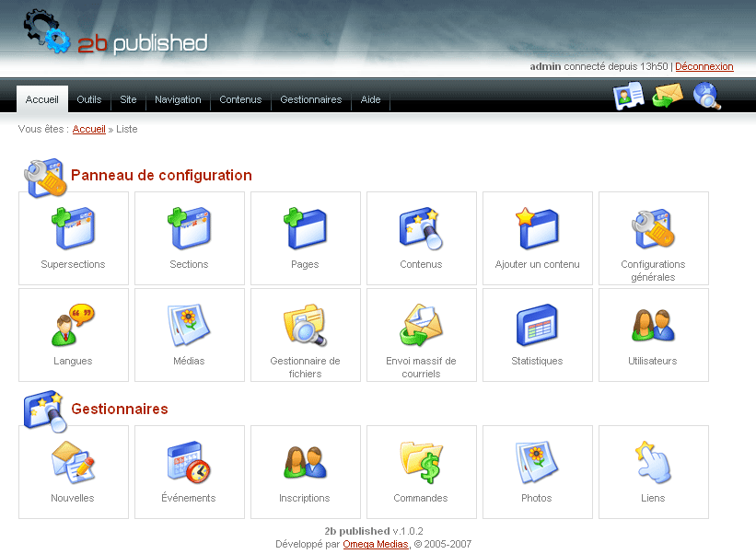Open the Envoi massif de courriels envelope icon
The width and height of the screenshot is (756, 554).
point(421,325)
